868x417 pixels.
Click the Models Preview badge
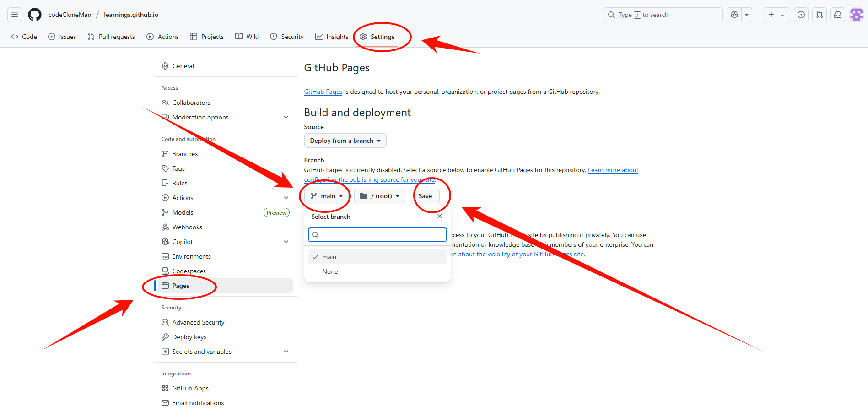click(x=276, y=212)
